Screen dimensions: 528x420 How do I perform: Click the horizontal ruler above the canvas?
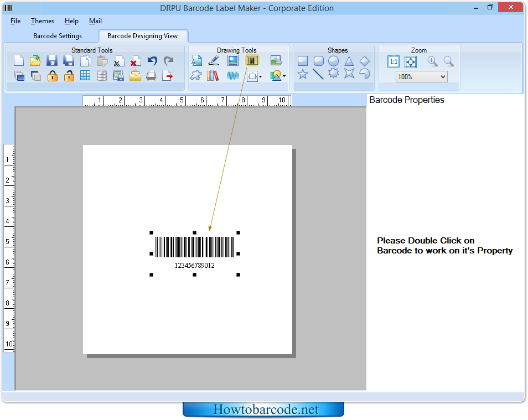[x=187, y=101]
